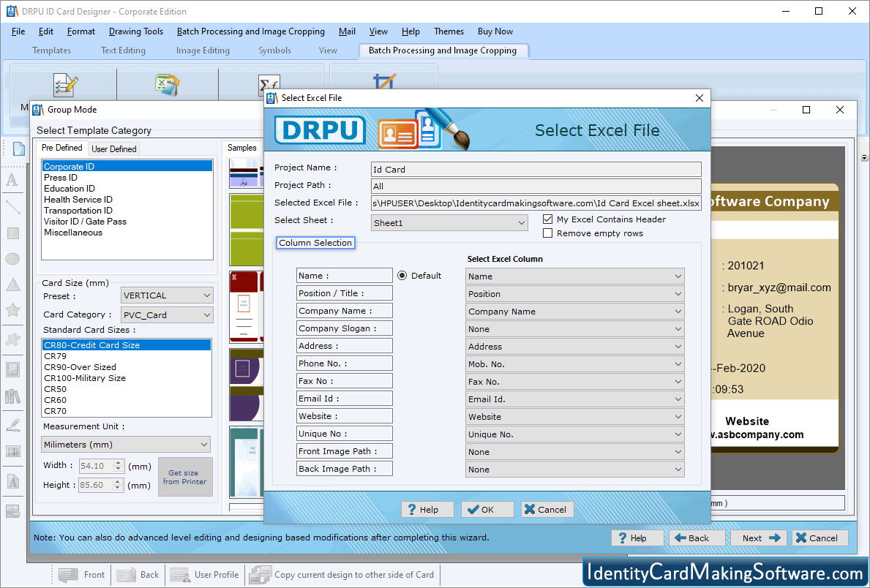
Task: Open the Drawing Tools menu
Action: point(136,31)
